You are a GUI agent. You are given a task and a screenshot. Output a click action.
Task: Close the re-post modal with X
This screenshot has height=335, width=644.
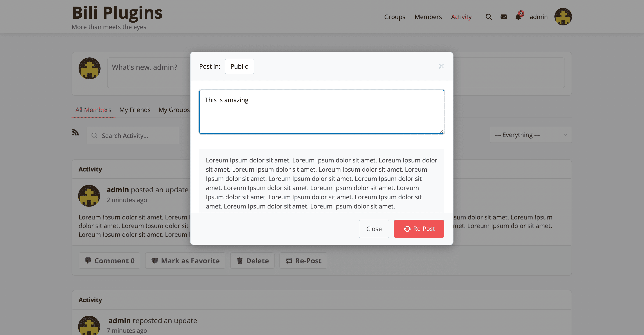(x=441, y=66)
